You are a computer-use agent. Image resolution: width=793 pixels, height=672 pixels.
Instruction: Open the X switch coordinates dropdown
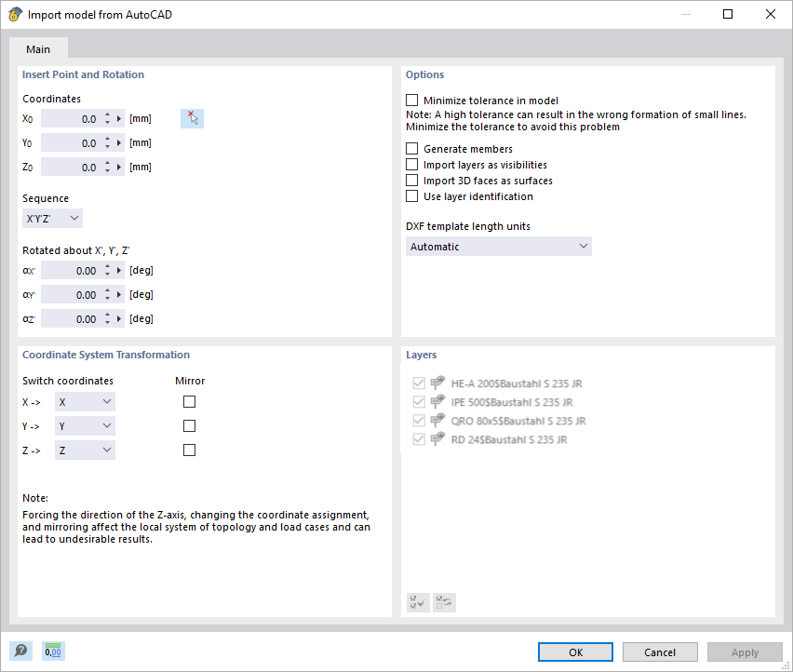[84, 401]
